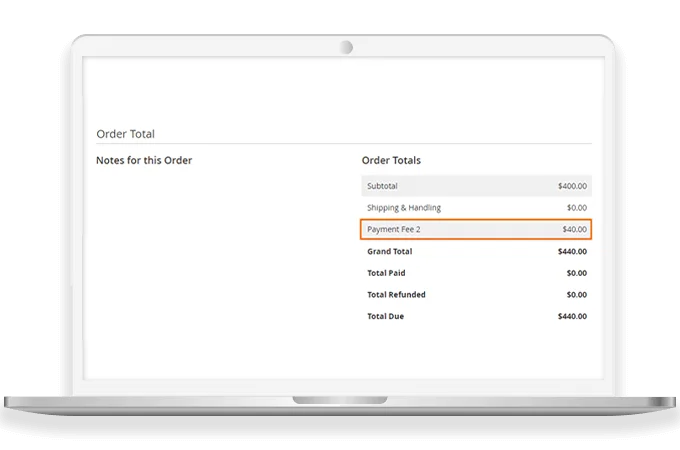Select the Total Refunded $0.00 value

click(x=577, y=295)
